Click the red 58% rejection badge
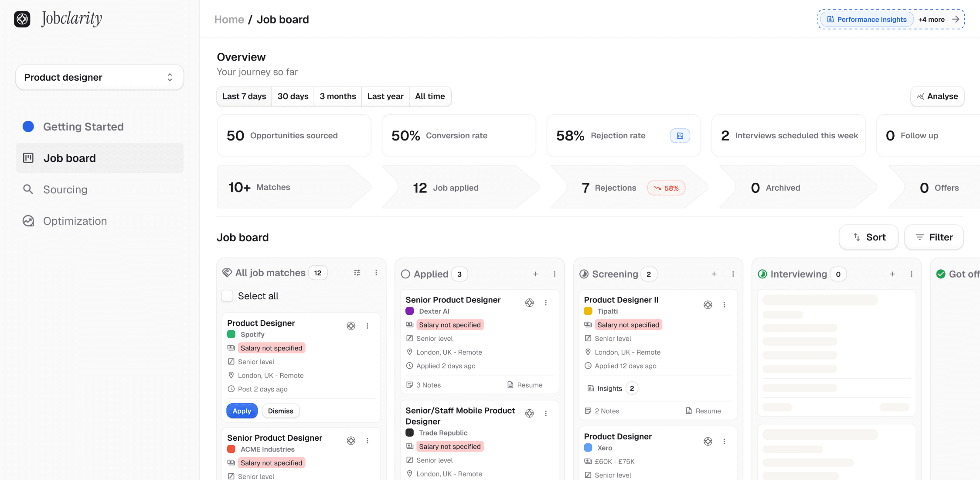 click(666, 188)
